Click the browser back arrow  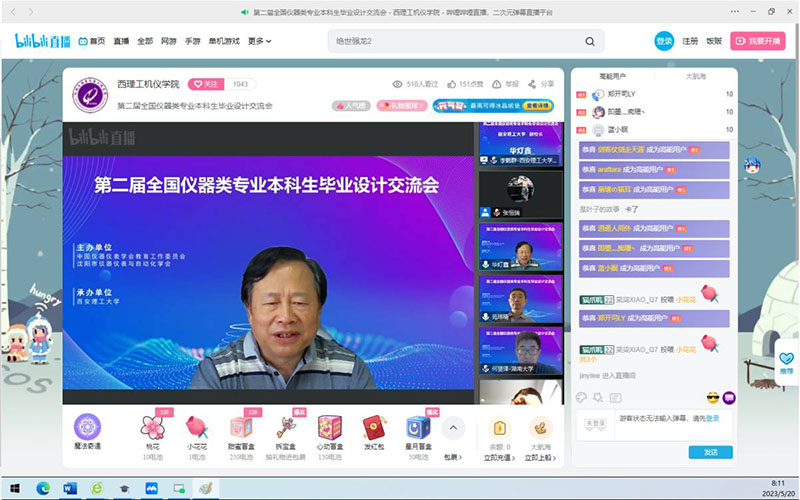click(x=13, y=12)
